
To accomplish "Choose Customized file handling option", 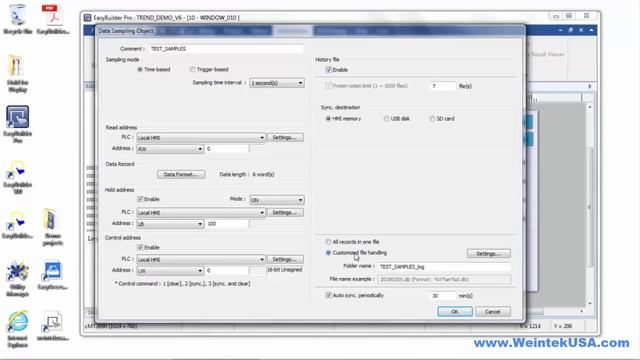I will tap(328, 253).
